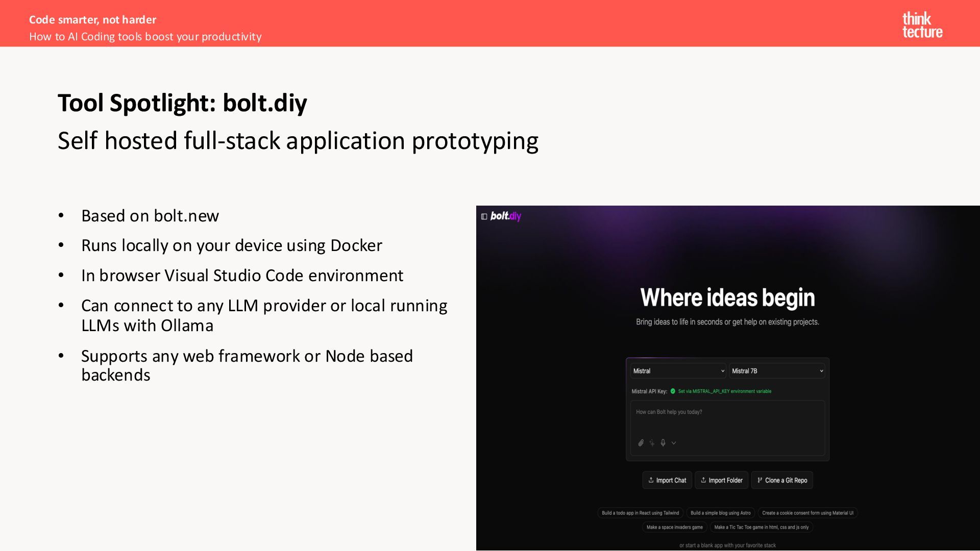Click the green API key check icon

click(x=673, y=391)
